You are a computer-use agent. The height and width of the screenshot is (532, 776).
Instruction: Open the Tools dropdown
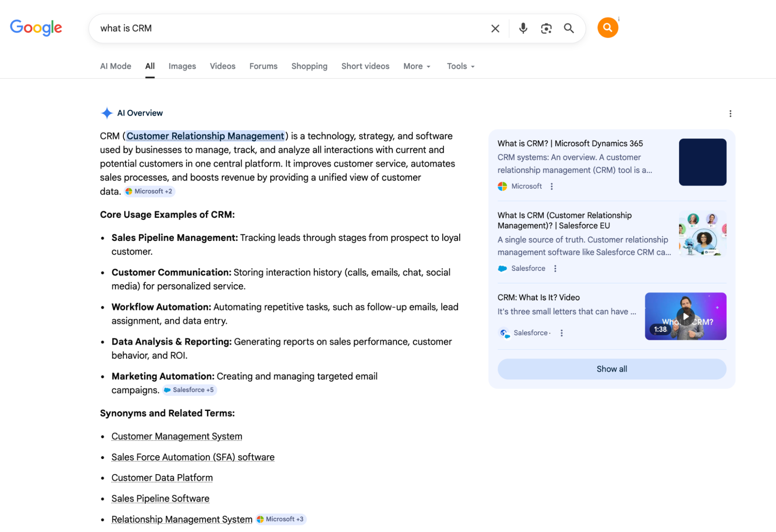tap(460, 66)
